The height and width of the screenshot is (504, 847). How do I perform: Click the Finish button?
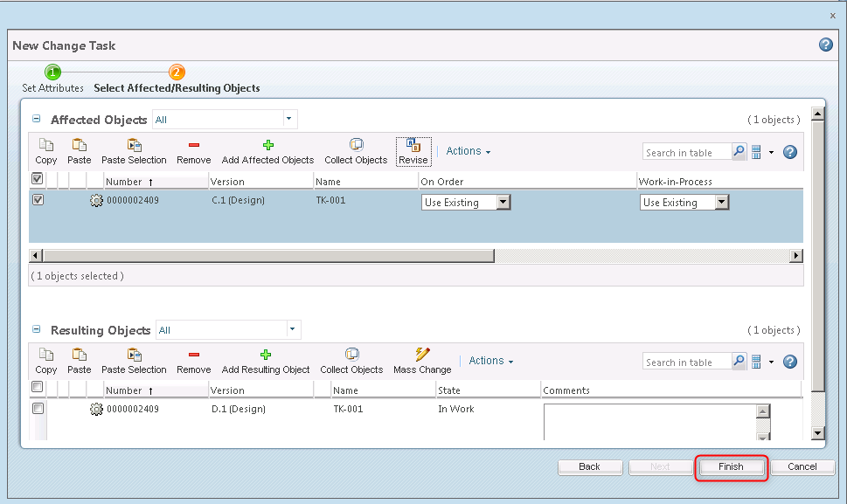731,466
